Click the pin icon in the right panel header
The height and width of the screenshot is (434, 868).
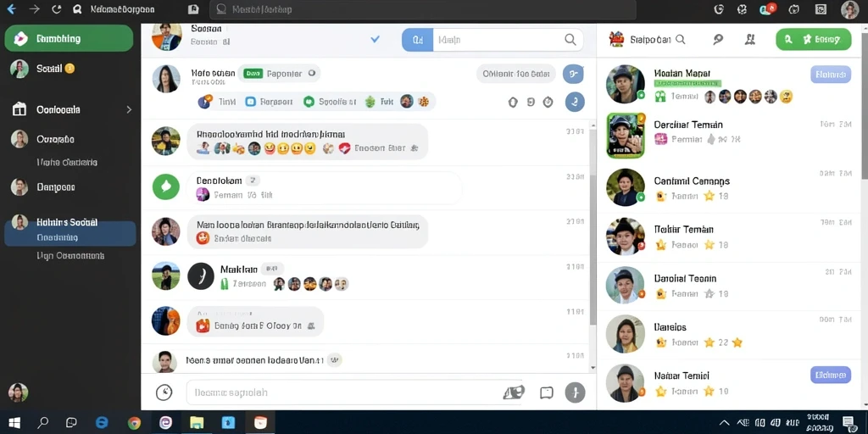point(718,39)
